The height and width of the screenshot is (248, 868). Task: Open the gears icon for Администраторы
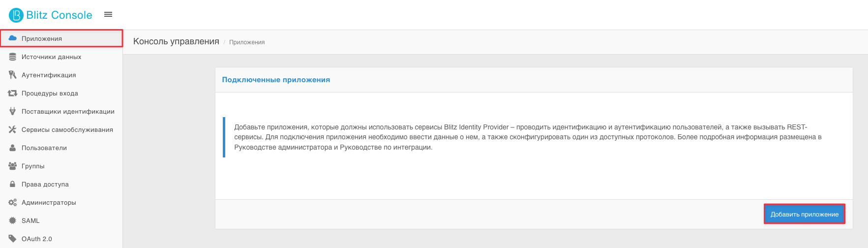click(x=13, y=202)
